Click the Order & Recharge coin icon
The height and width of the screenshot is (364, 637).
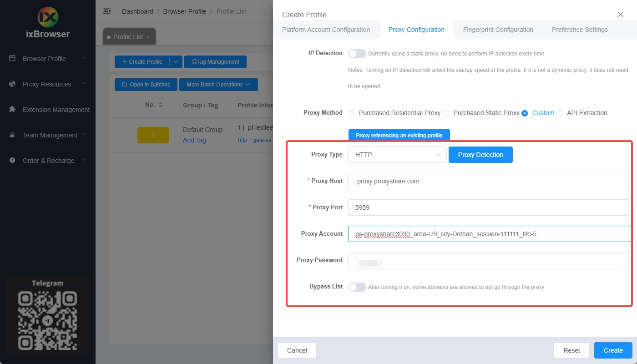click(x=12, y=161)
